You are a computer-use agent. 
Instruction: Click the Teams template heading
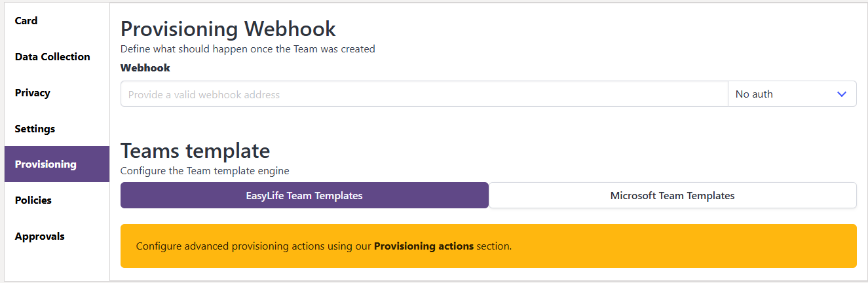[195, 151]
